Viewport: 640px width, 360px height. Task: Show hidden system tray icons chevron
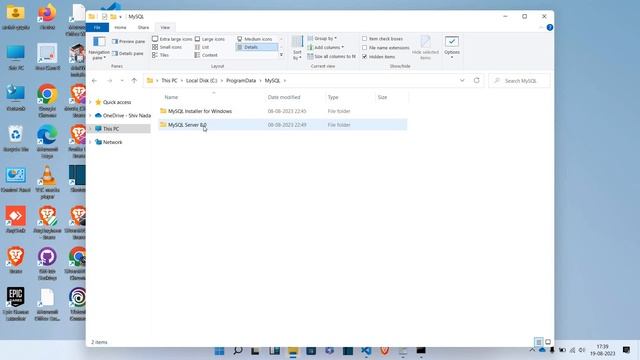click(x=532, y=350)
